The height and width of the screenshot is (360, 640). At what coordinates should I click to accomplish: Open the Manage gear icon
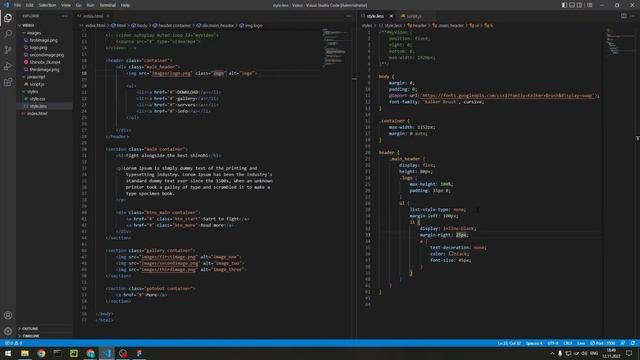[8, 331]
